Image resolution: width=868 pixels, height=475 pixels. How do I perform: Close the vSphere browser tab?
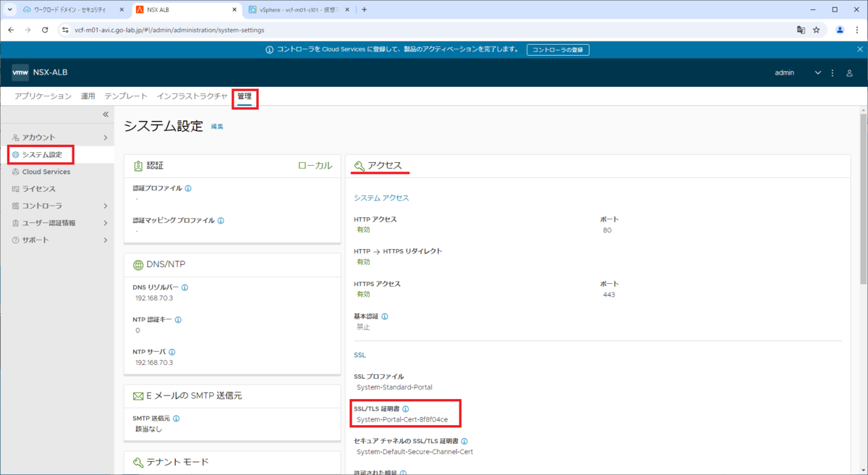[347, 9]
